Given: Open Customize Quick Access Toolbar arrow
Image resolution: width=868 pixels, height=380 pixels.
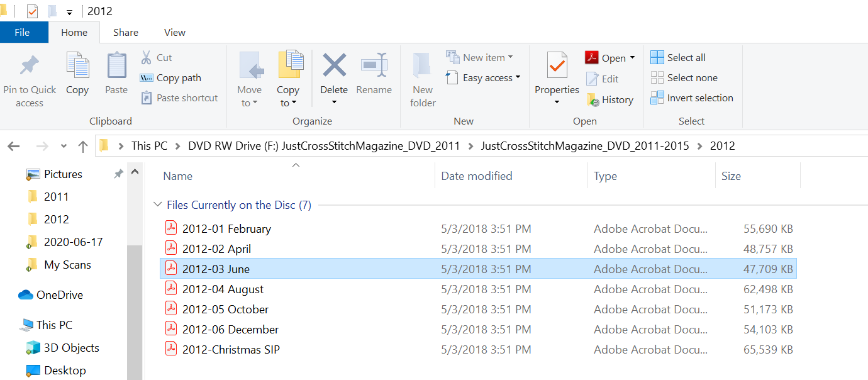Looking at the screenshot, I should [69, 12].
